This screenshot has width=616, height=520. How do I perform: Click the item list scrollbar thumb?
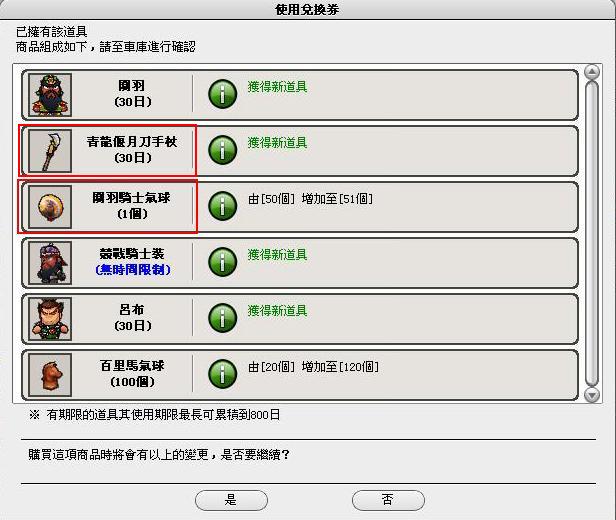(x=592, y=233)
